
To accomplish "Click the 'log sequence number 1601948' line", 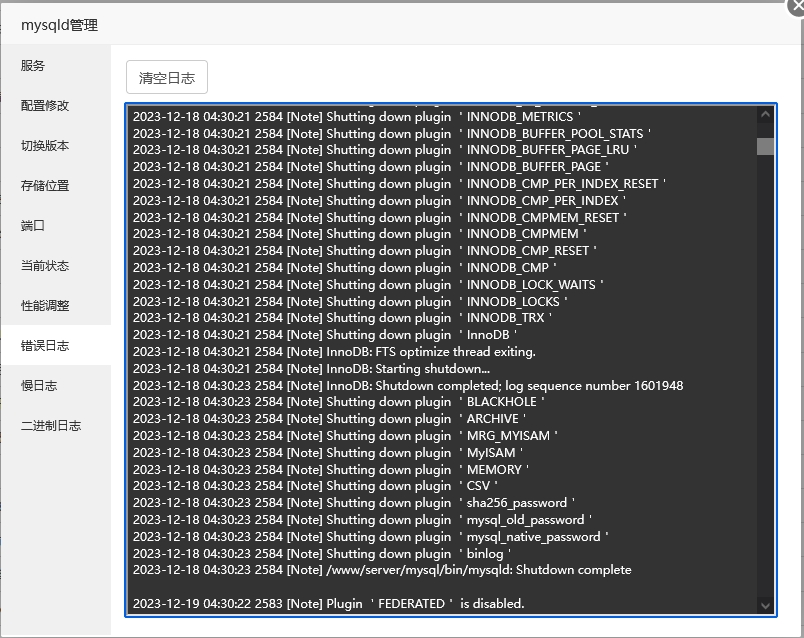I will coord(408,386).
